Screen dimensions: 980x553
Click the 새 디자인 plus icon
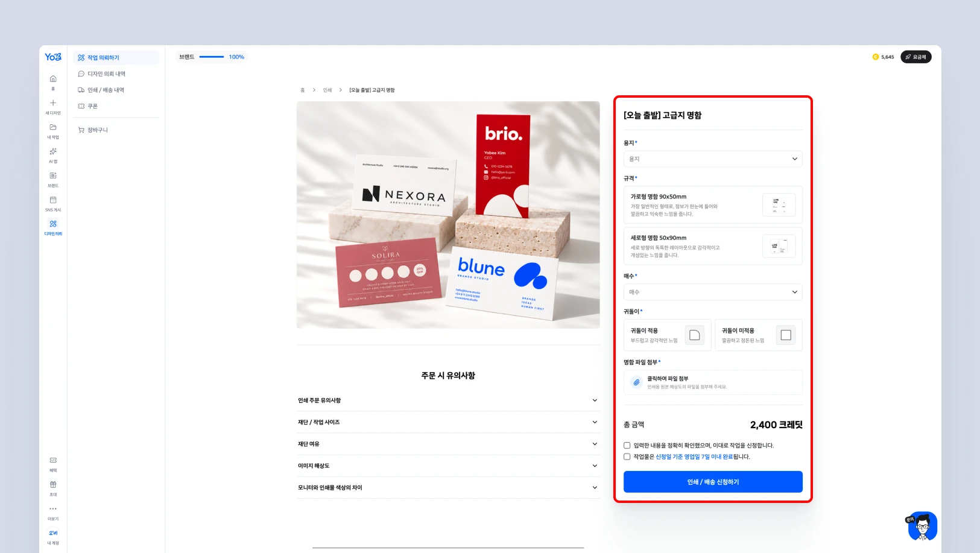click(53, 103)
